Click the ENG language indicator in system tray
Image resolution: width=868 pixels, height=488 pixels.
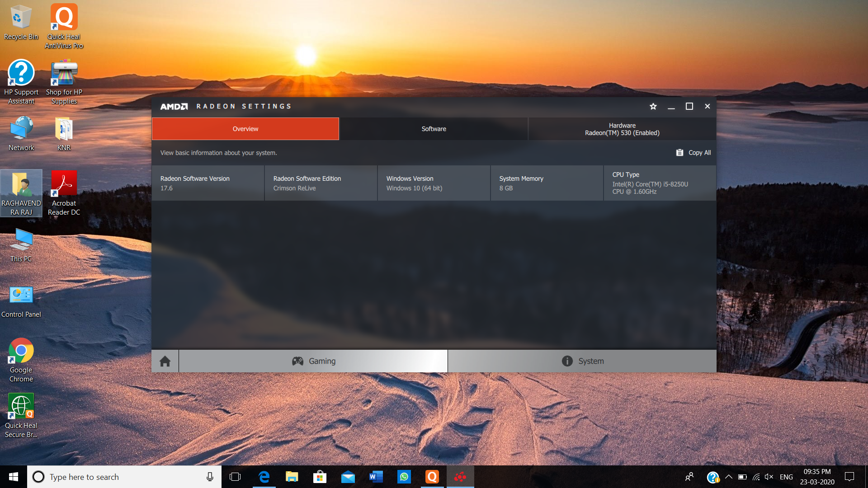coord(786,477)
